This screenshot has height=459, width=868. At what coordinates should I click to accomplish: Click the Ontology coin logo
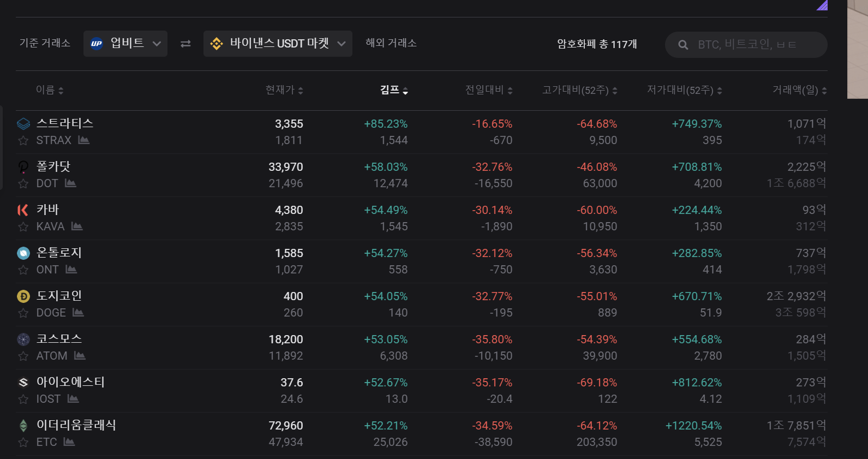(23, 253)
